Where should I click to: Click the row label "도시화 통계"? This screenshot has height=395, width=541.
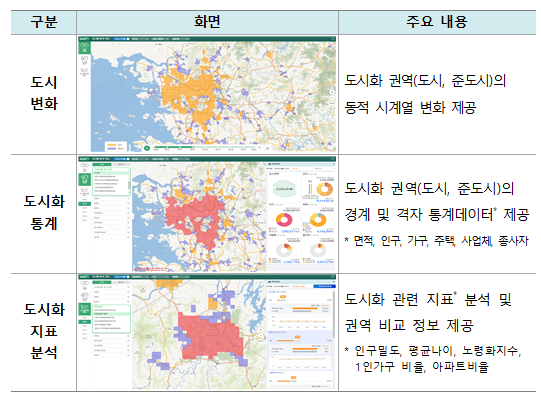(x=44, y=213)
